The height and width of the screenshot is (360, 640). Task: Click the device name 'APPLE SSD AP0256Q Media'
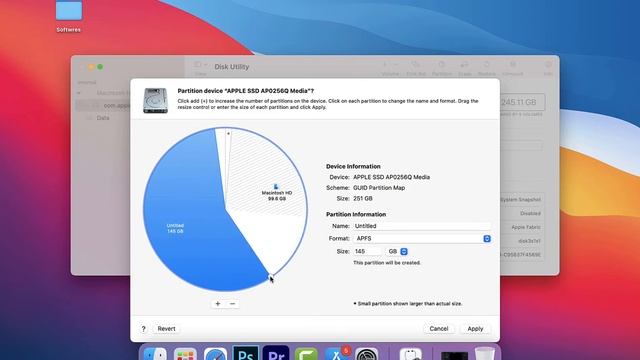pyautogui.click(x=391, y=177)
